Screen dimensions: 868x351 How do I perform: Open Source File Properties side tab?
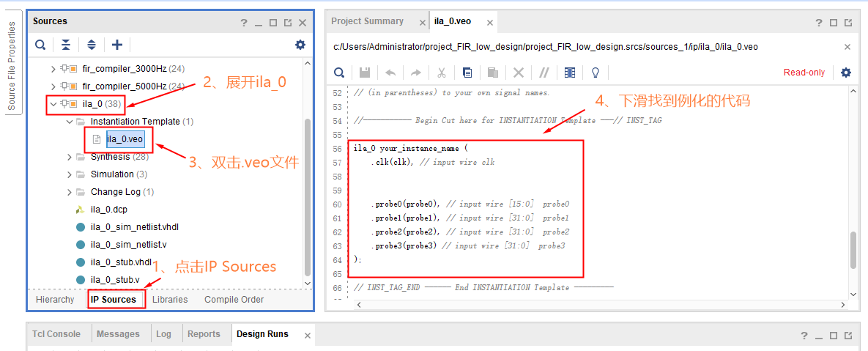tap(12, 65)
